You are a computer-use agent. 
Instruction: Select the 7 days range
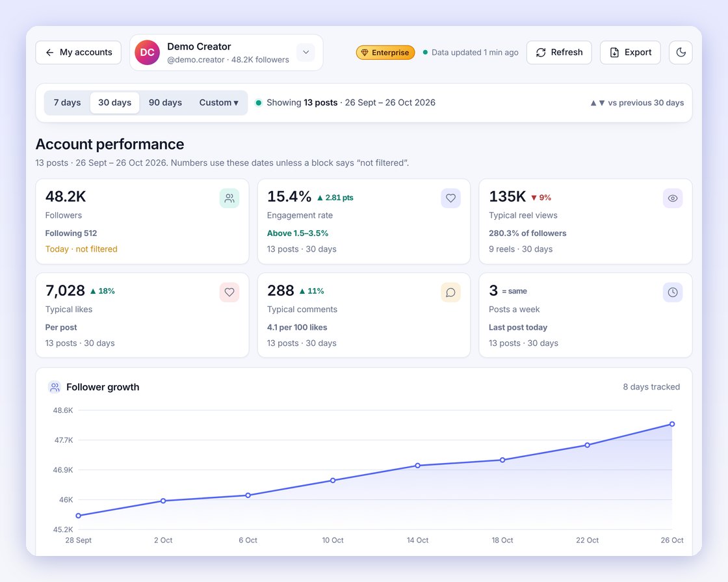point(68,103)
